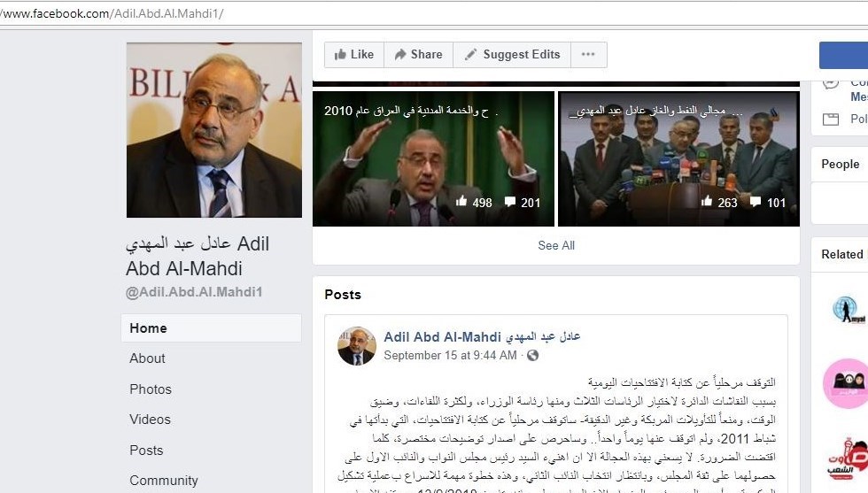Viewport: 868px width, 493px height.
Task: Click the thumbs-up icon showing 263
Action: [x=707, y=202]
